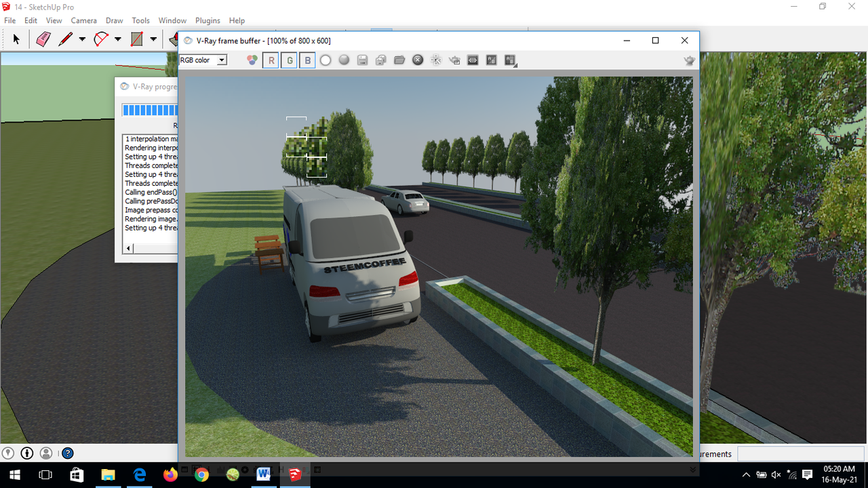The width and height of the screenshot is (868, 488).
Task: Toggle the green channel G button
Action: click(290, 60)
